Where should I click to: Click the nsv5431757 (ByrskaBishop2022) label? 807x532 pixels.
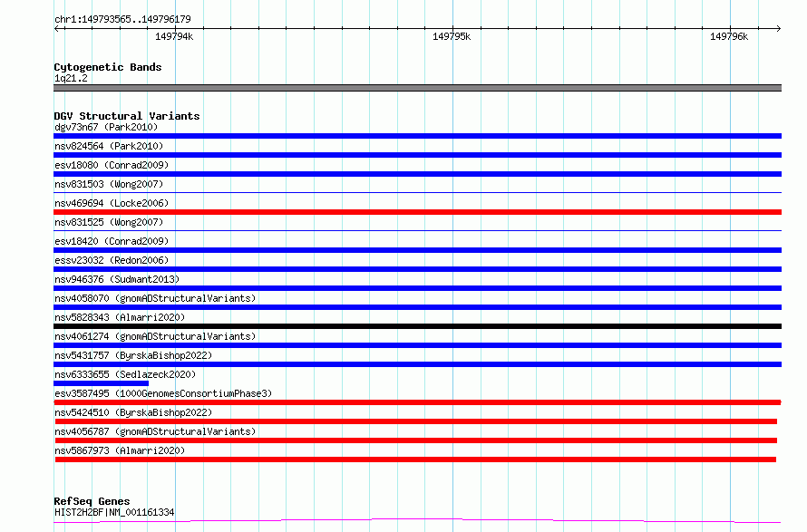133,355
